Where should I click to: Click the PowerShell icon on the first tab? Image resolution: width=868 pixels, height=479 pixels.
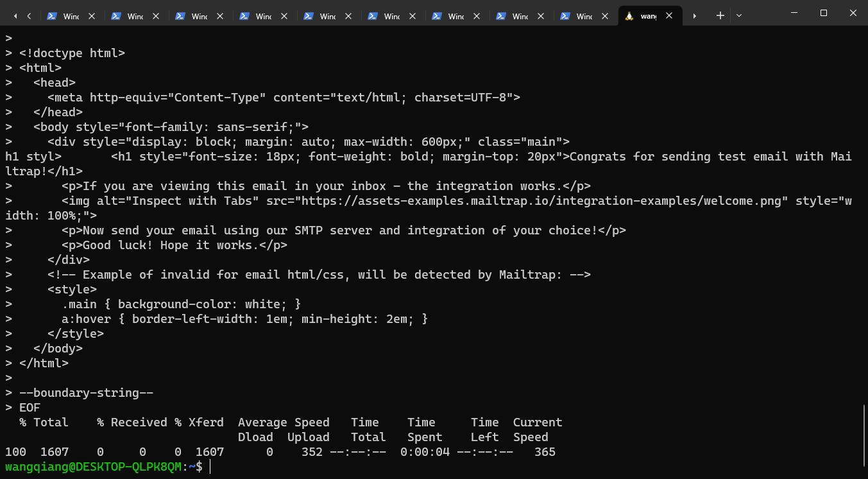52,16
